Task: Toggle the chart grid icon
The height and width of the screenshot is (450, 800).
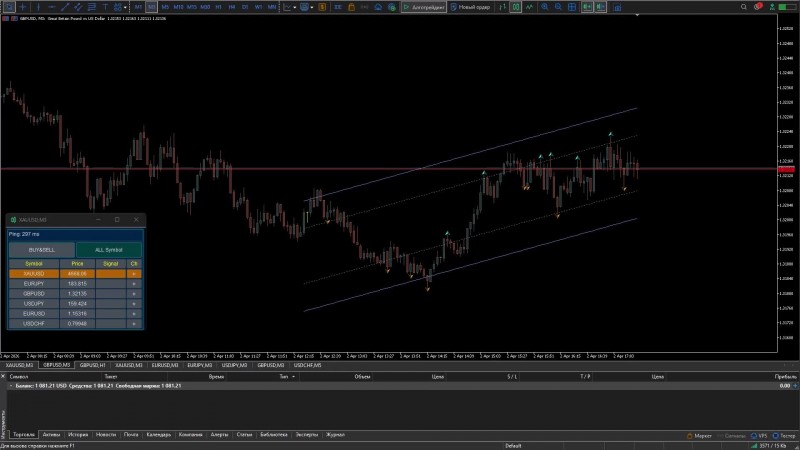Action: point(572,7)
